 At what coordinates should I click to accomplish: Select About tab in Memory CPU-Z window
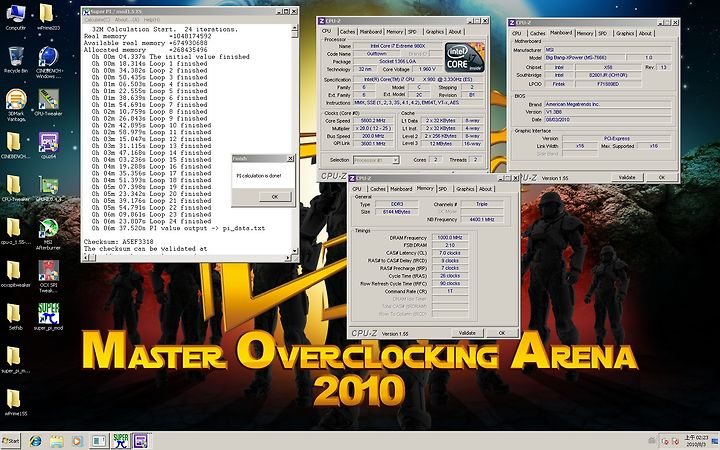tap(485, 189)
